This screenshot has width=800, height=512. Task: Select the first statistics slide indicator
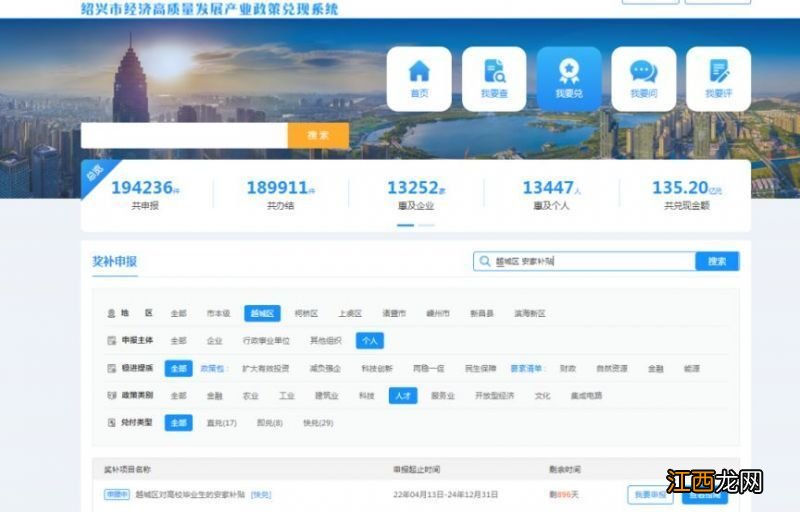pos(406,225)
